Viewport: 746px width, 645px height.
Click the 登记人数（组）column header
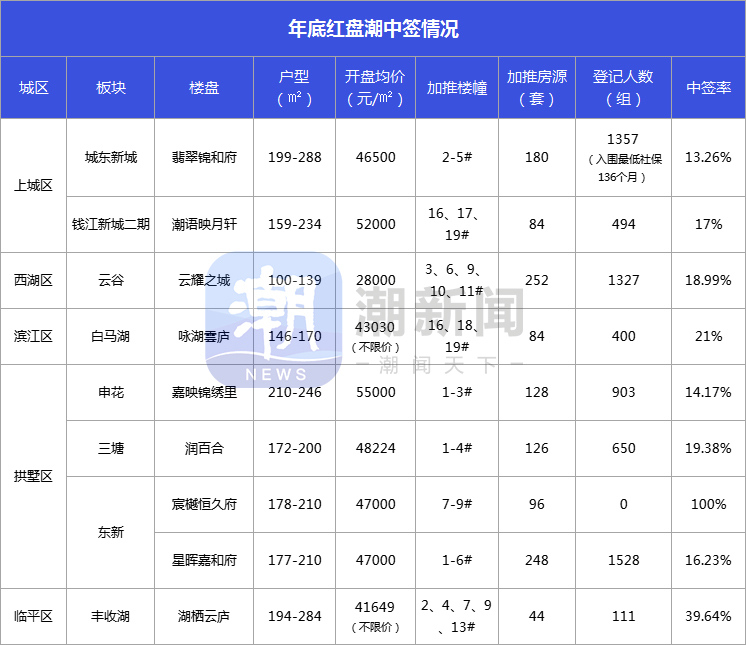coord(623,88)
